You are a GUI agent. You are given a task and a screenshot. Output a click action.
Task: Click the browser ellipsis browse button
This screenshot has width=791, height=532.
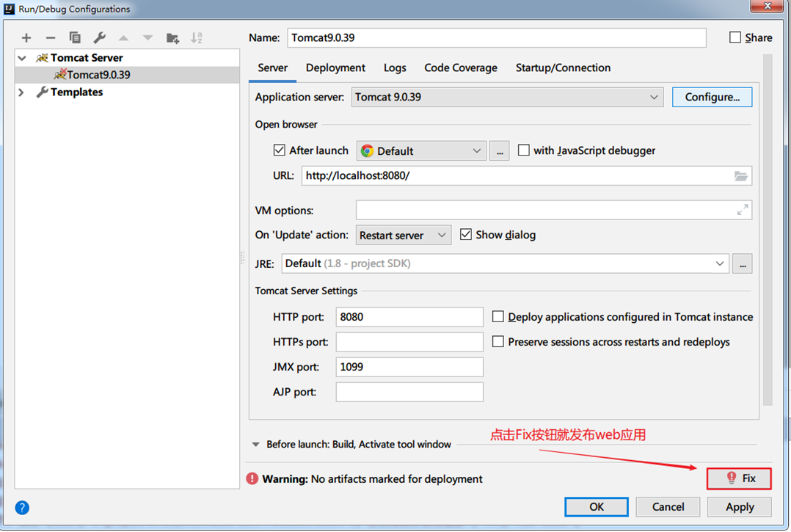(500, 150)
